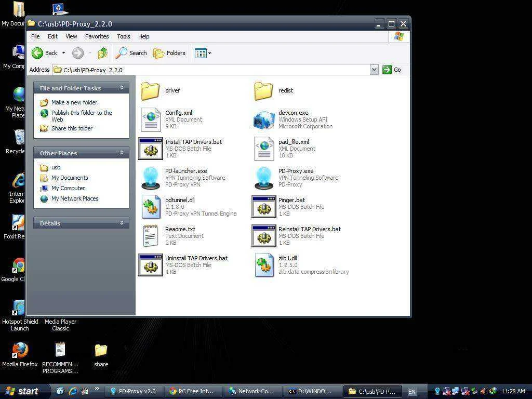Click the Make a new folder link
The image size is (532, 399).
(74, 102)
